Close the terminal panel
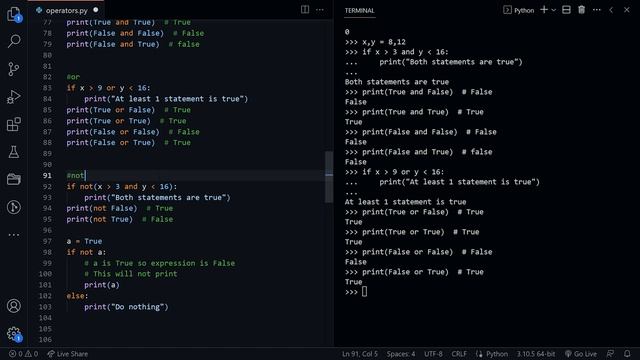Screen dimensions: 640x360 point(627,10)
